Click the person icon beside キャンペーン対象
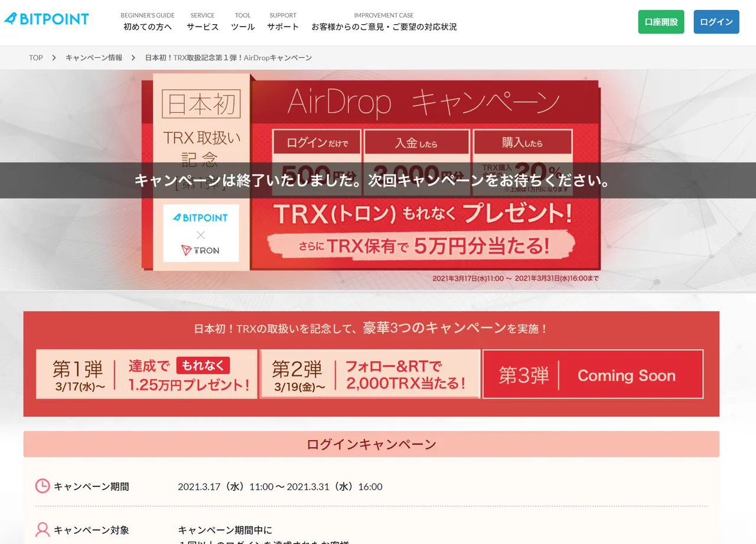756x544 pixels. 43,529
